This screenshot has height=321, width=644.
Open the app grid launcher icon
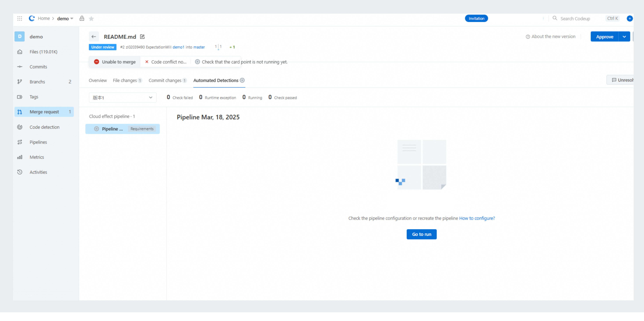[x=20, y=18]
